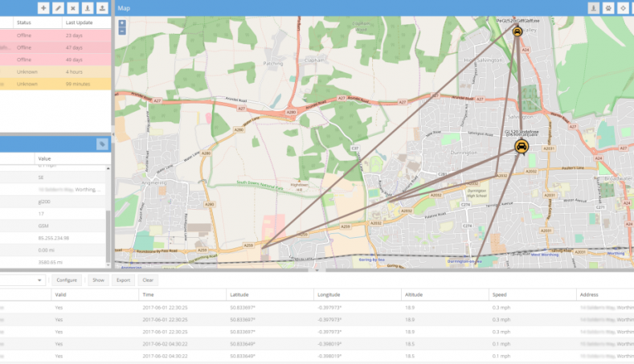Select the car marker near High Salvington

[517, 31]
